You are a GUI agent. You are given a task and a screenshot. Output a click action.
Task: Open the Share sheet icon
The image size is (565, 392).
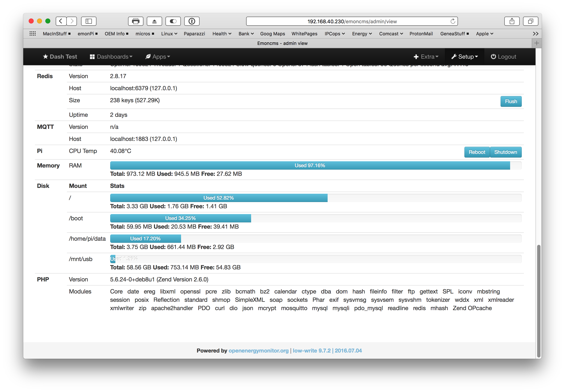click(x=512, y=21)
